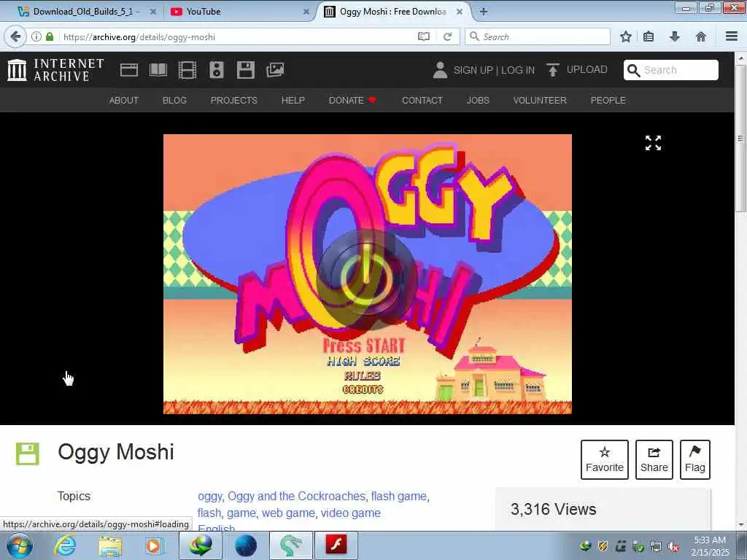This screenshot has width=747, height=560.
Task: Open the JOBS menu item
Action: coord(478,100)
